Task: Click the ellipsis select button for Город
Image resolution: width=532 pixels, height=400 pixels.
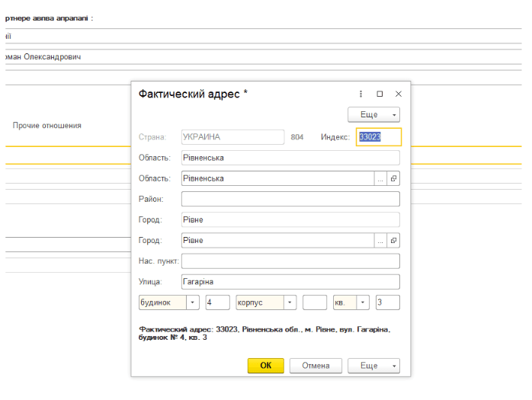Action: [x=380, y=241]
